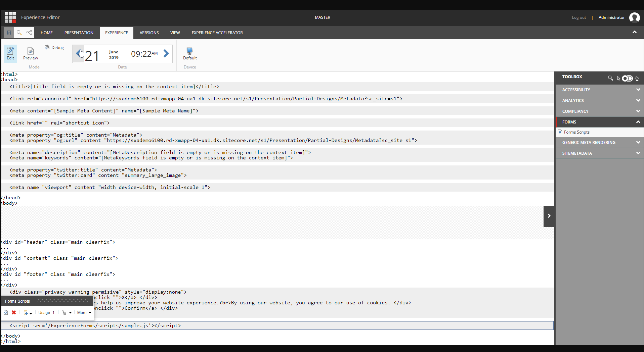Image resolution: width=644 pixels, height=352 pixels.
Task: Toggle the Toolbox pointer/drag switch
Action: (x=627, y=79)
